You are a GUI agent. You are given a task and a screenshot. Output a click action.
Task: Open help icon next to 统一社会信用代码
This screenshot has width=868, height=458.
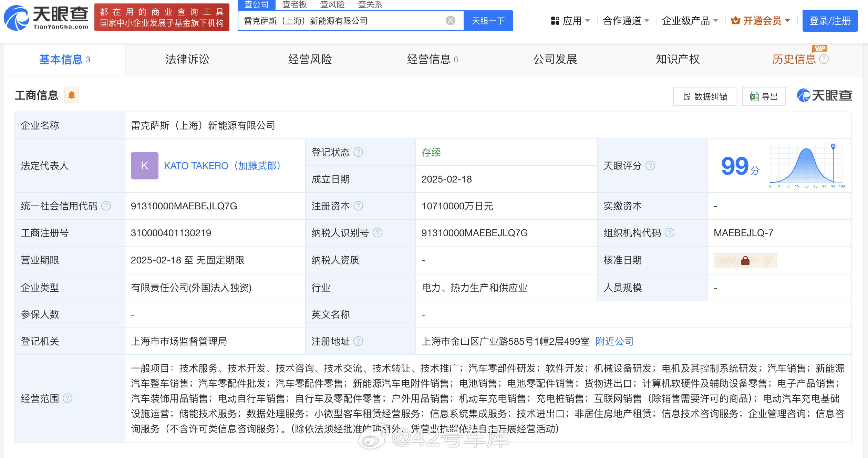point(106,206)
